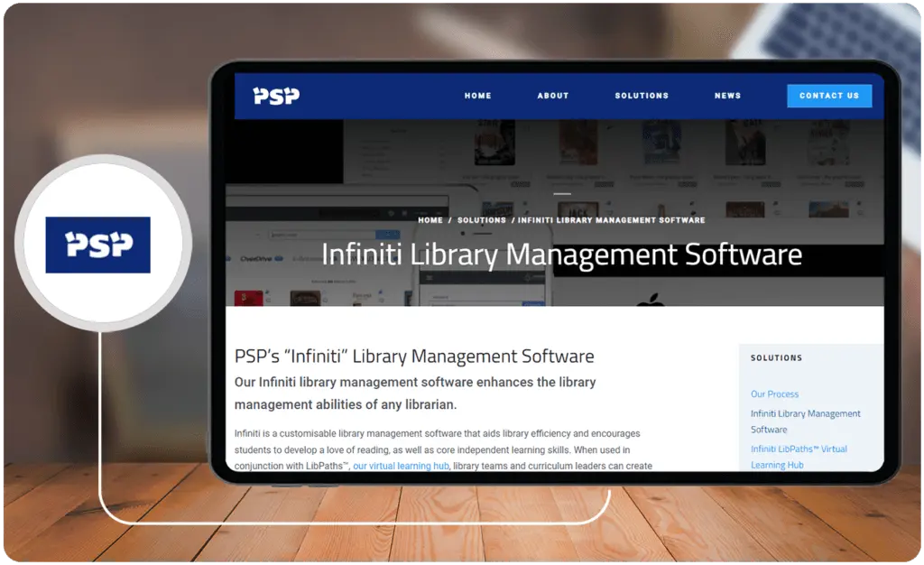
Task: Click the Infiniti Library Management Software breadcrumb
Action: [x=611, y=219]
